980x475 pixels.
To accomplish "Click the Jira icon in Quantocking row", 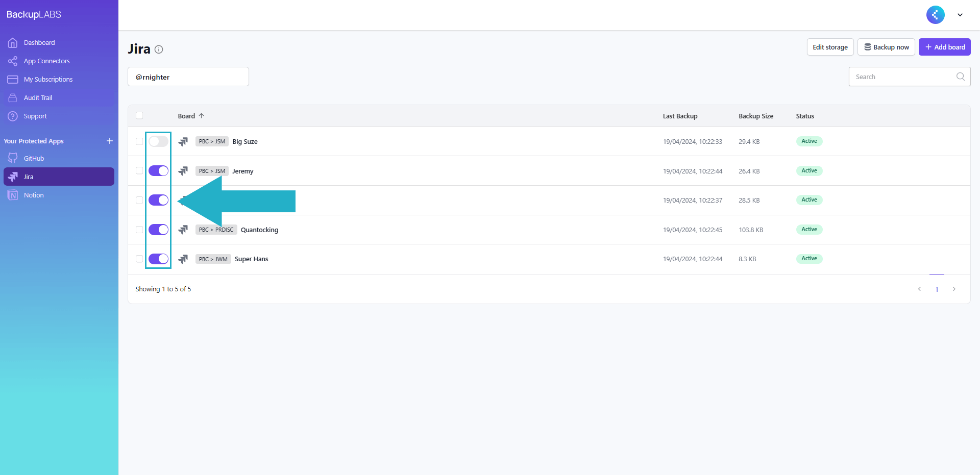I will (183, 230).
